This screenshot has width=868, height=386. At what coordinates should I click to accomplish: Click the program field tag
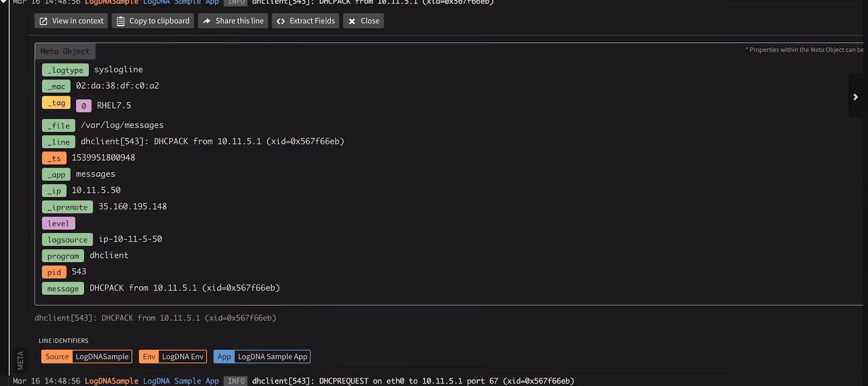63,256
